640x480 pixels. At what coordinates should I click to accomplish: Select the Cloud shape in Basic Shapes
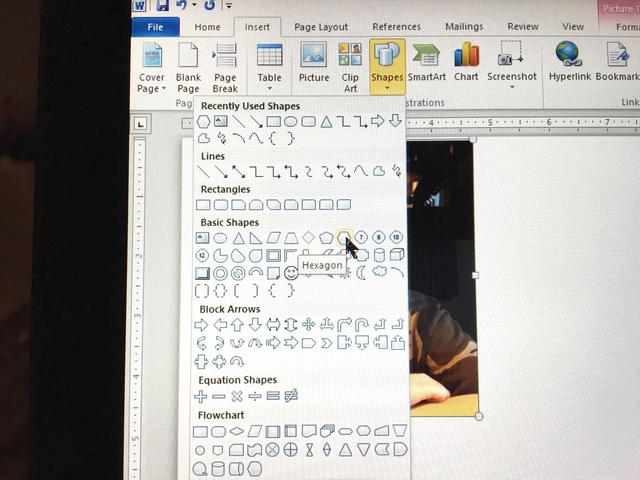[380, 271]
